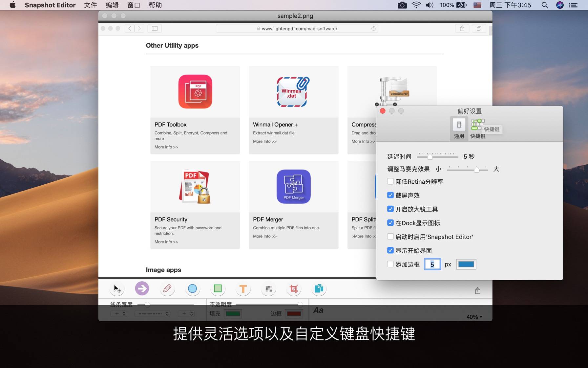Open the 文件 menu

pos(91,5)
